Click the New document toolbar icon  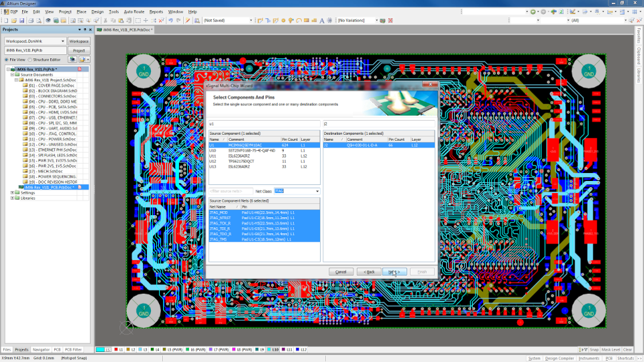6,20
